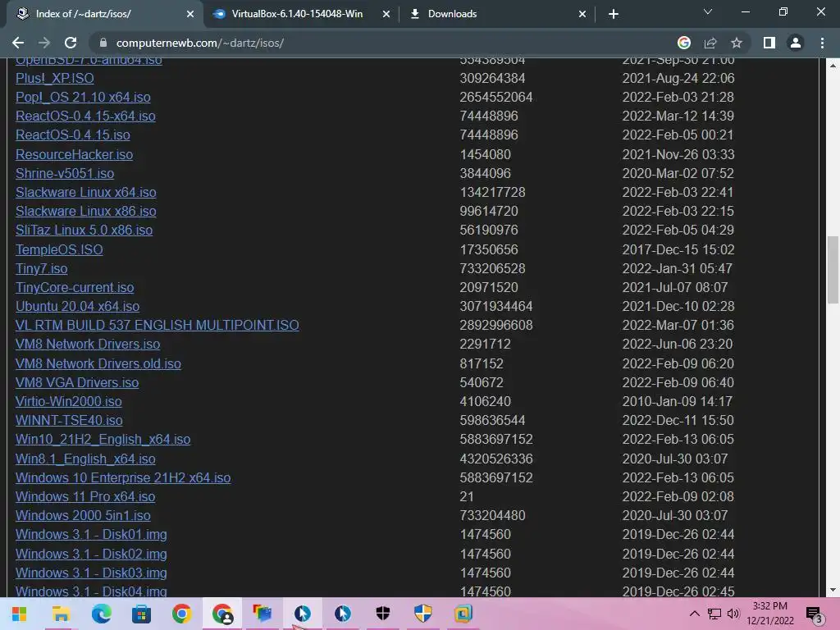Download Windows 2000 5in1.iso
Screen dimensions: 840x630
pos(83,515)
